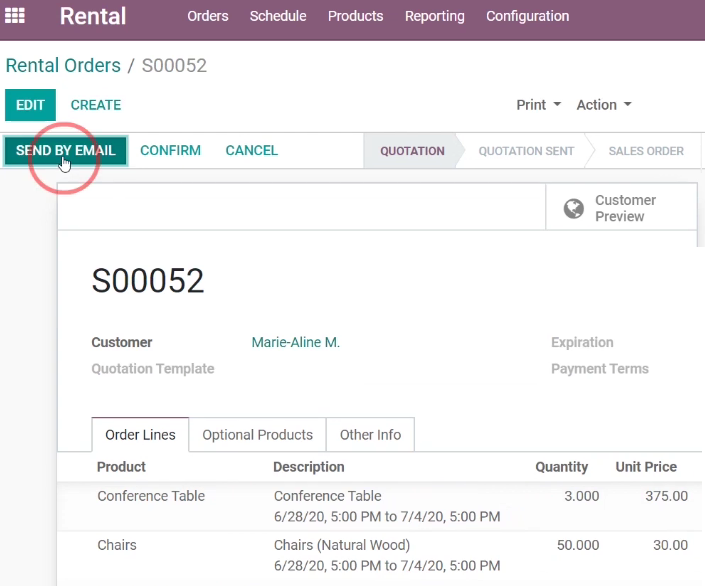
Task: Open the Products menu
Action: point(355,16)
